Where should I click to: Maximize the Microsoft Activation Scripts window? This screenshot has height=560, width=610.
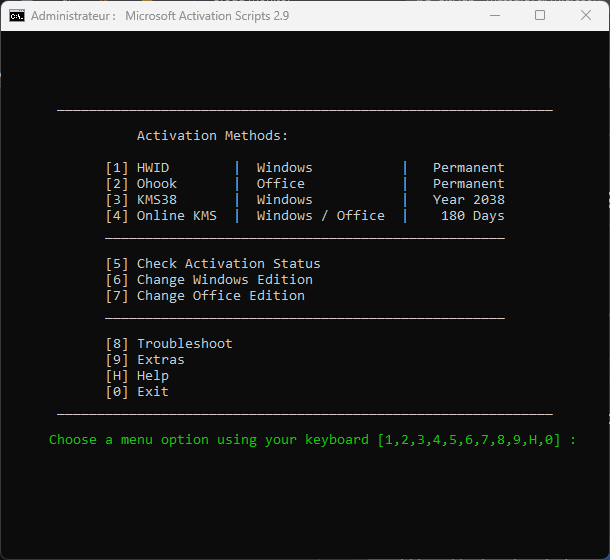tap(540, 16)
